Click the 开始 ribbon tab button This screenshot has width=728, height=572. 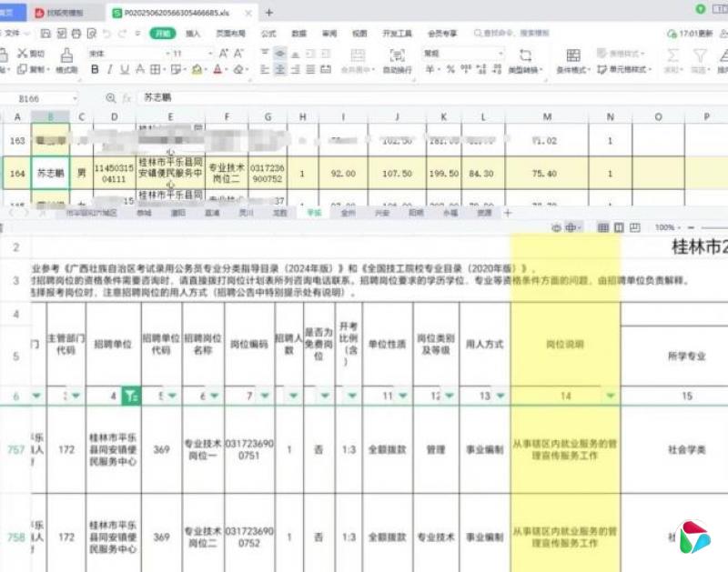pos(162,33)
